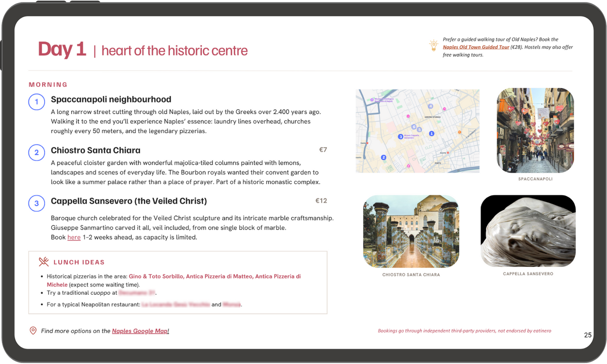Click the 'MORNING' section label
This screenshot has height=364, width=607.
coord(48,84)
